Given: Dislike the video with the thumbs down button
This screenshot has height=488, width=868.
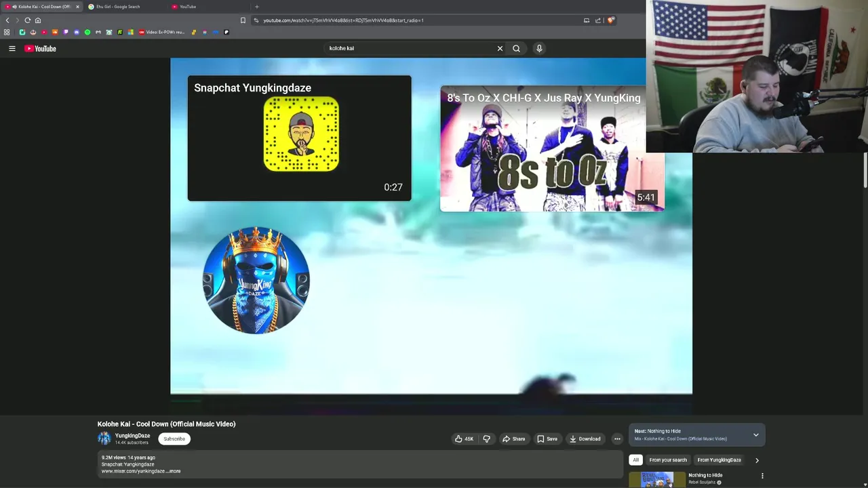Looking at the screenshot, I should (x=486, y=439).
